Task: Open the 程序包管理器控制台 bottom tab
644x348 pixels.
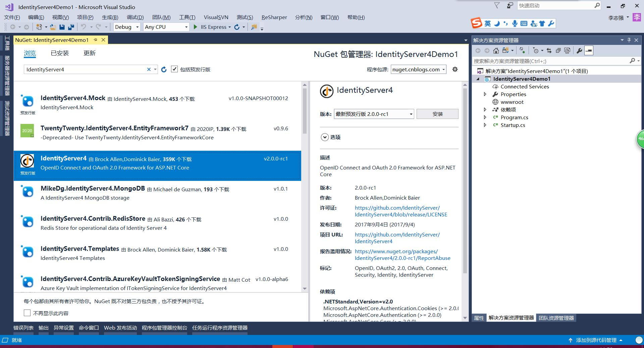Action: (x=164, y=328)
